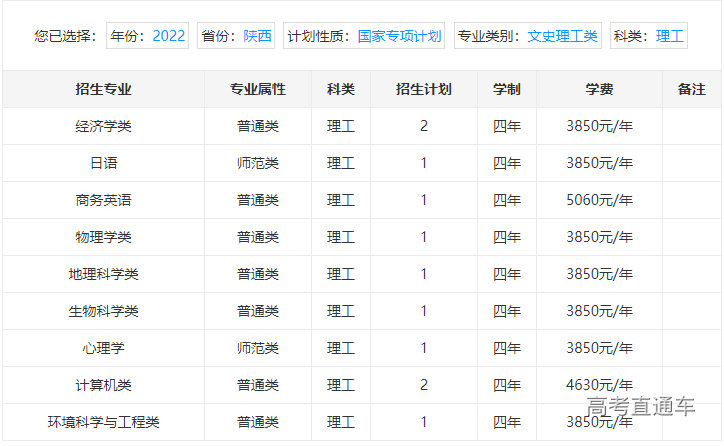Click the 备注 column header
724x446 pixels.
click(x=691, y=89)
